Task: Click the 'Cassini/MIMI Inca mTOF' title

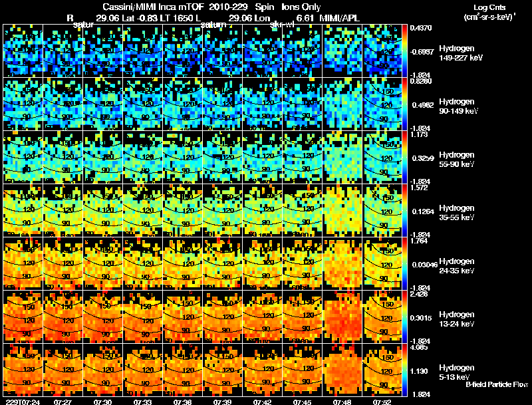Action: click(154, 7)
